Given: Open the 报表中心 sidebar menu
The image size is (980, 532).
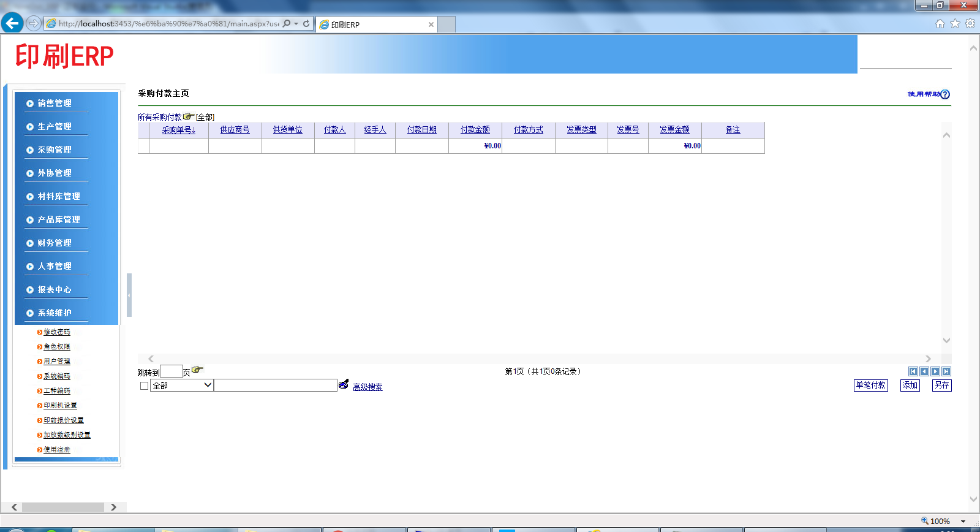Looking at the screenshot, I should pyautogui.click(x=55, y=289).
